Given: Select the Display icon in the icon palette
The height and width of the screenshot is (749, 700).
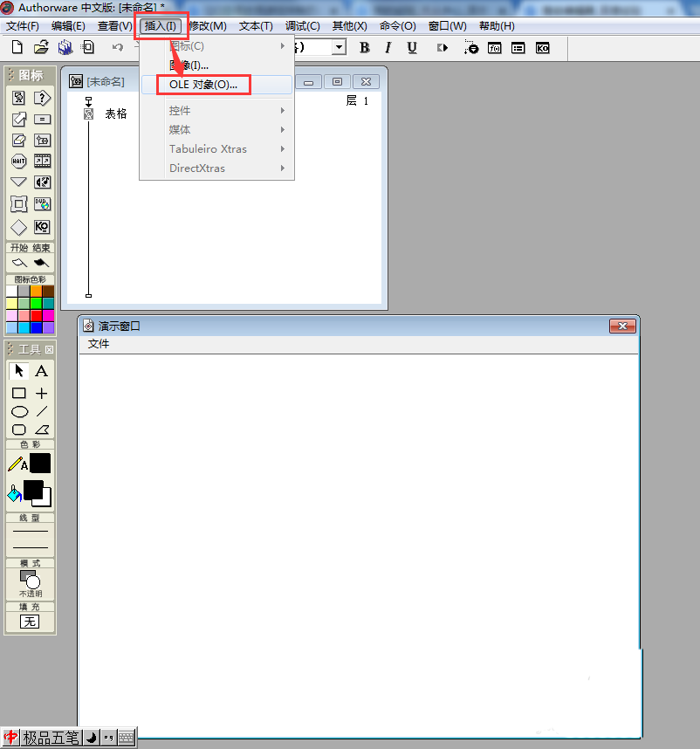Looking at the screenshot, I should point(18,98).
